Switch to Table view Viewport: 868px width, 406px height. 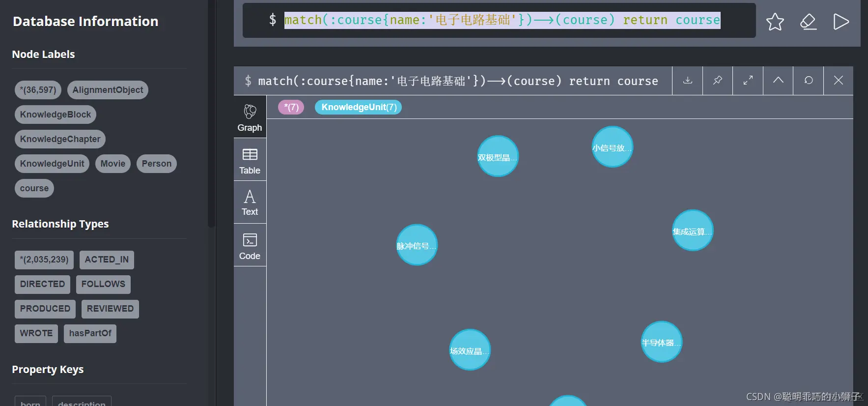(x=250, y=160)
